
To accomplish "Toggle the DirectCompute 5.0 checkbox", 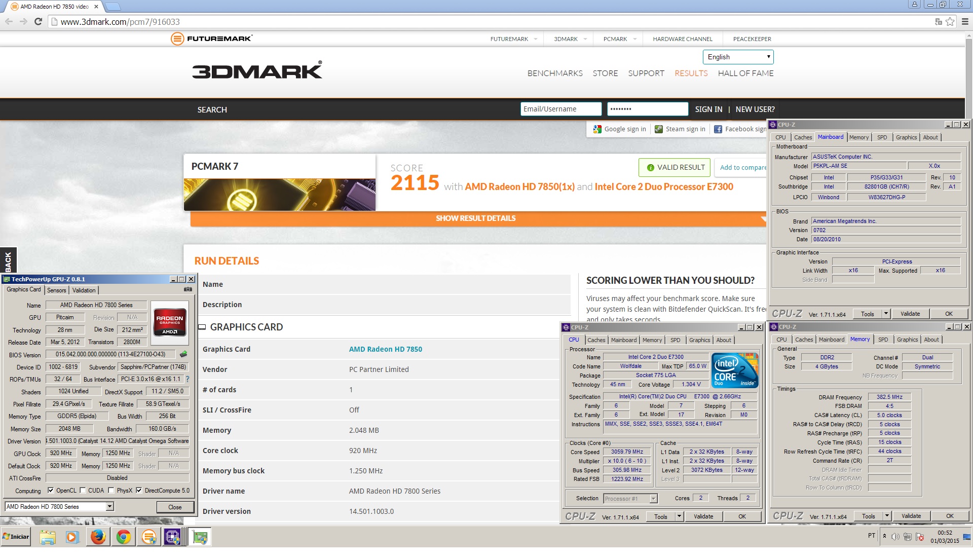I will pos(139,490).
